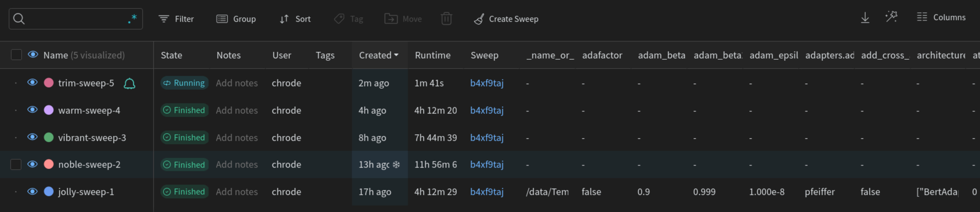980x212 pixels.
Task: Click the snowflake icon in the noble-sweep-2 row
Action: tap(396, 164)
